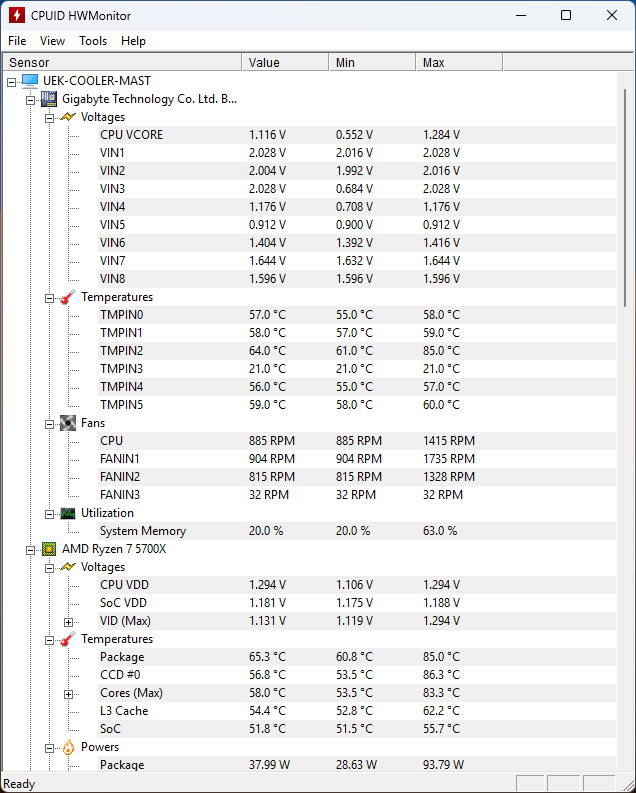Open the Tools menu

[x=93, y=41]
